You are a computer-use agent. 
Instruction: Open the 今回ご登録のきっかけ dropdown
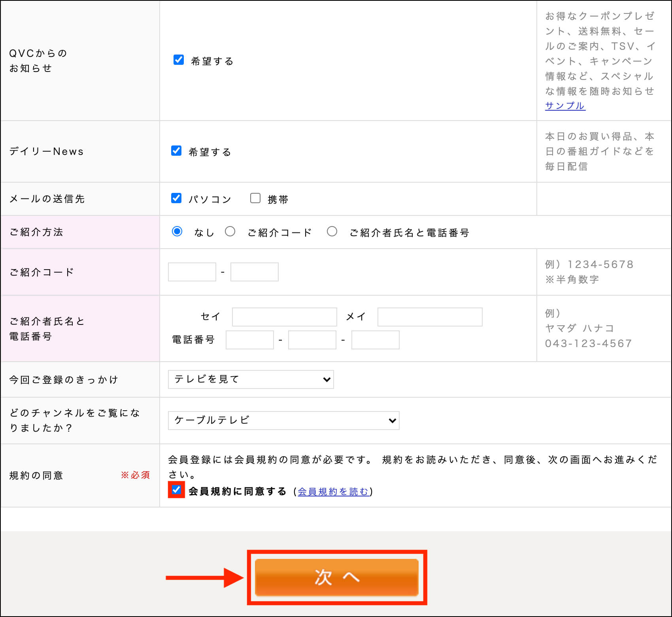[x=251, y=379]
